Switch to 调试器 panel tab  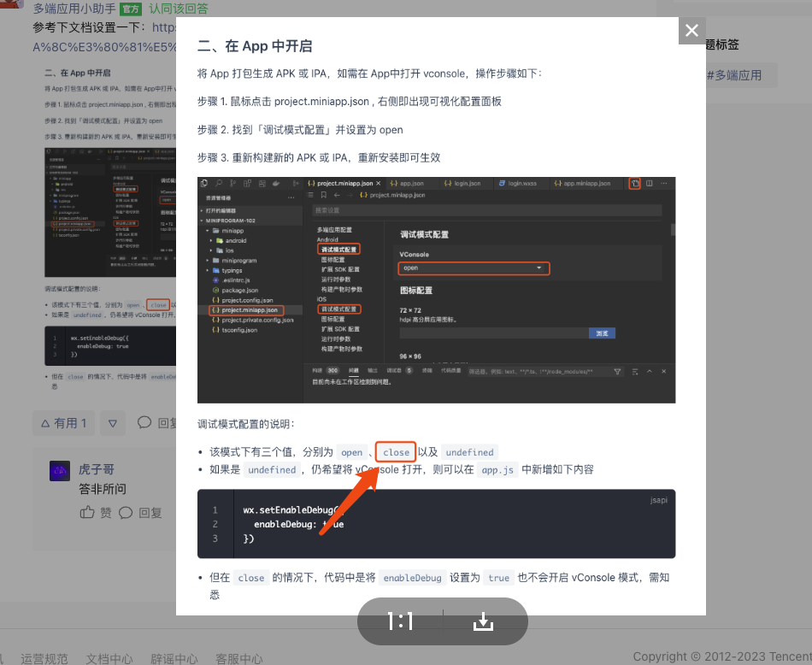pos(399,371)
